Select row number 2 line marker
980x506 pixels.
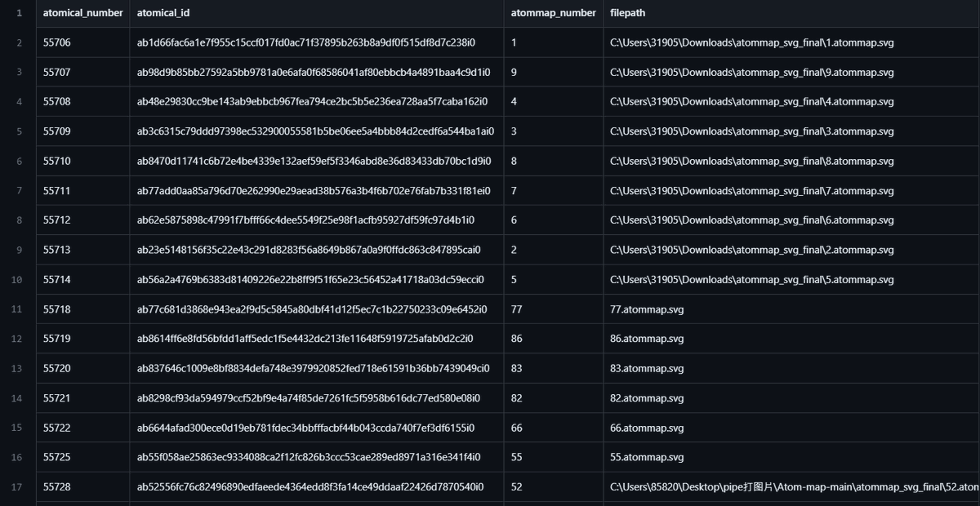tap(19, 42)
